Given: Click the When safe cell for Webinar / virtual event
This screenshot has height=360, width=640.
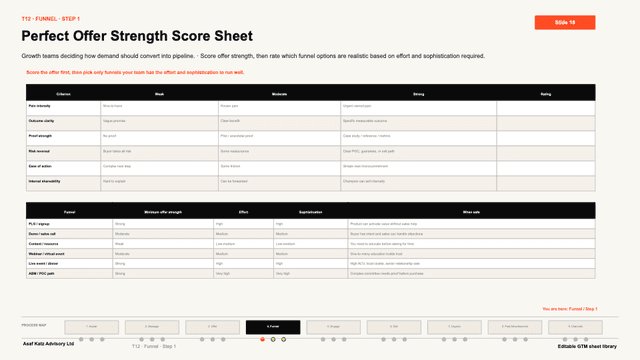Looking at the screenshot, I should tap(471, 254).
